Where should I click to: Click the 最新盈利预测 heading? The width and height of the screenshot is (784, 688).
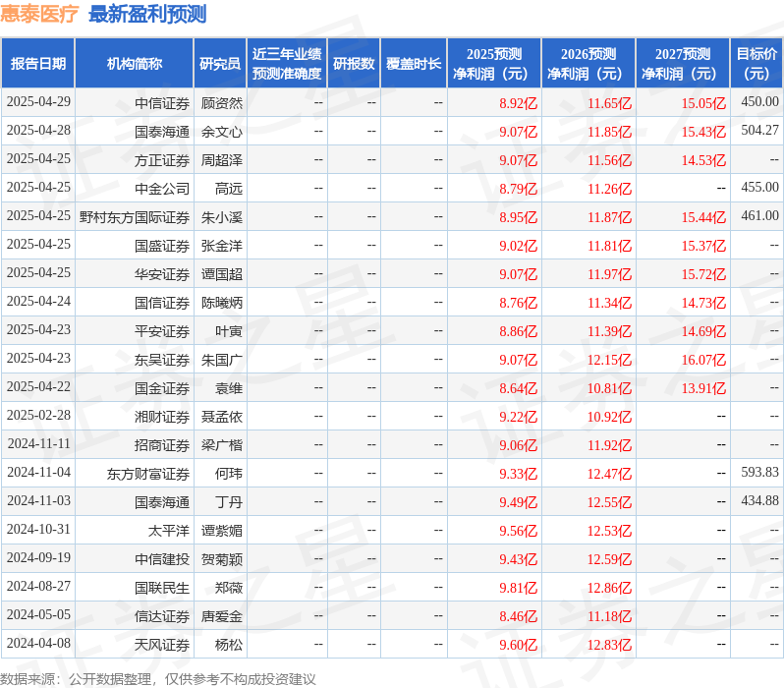tap(147, 14)
